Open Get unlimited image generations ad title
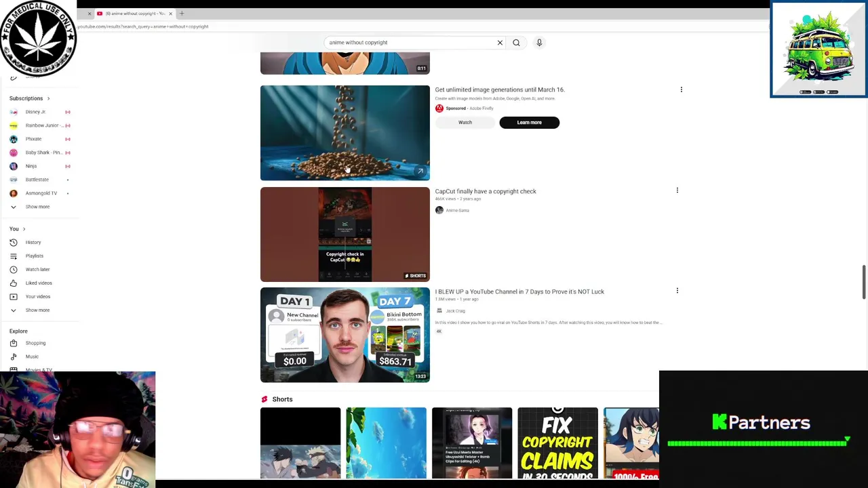This screenshot has height=488, width=868. pyautogui.click(x=500, y=89)
